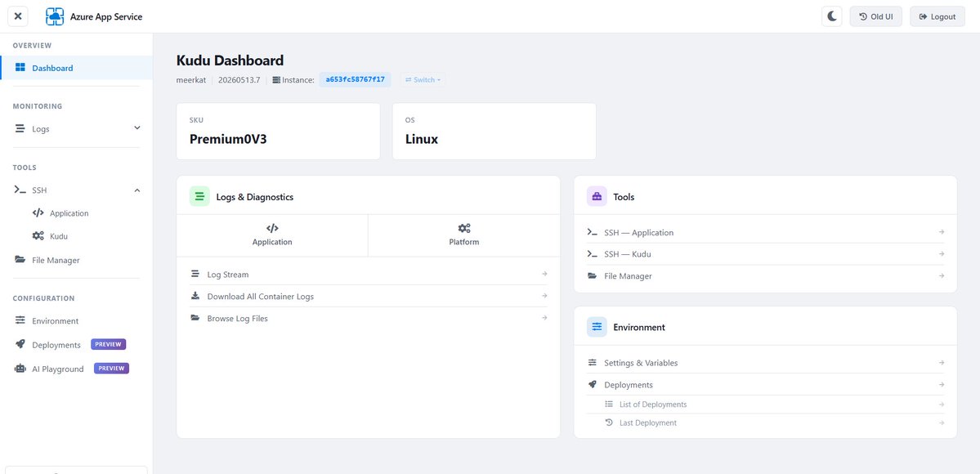The width and height of the screenshot is (980, 474).
Task: Toggle dark mode with the moon icon
Action: 832,16
